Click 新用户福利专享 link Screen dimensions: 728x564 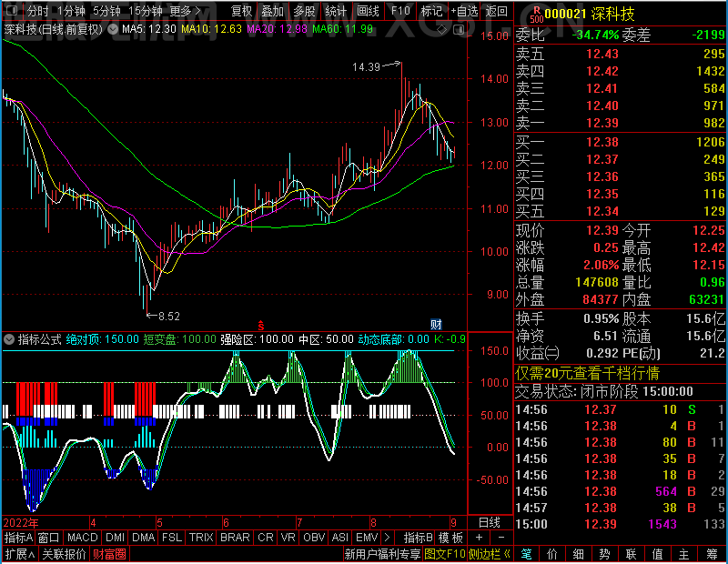[382, 554]
